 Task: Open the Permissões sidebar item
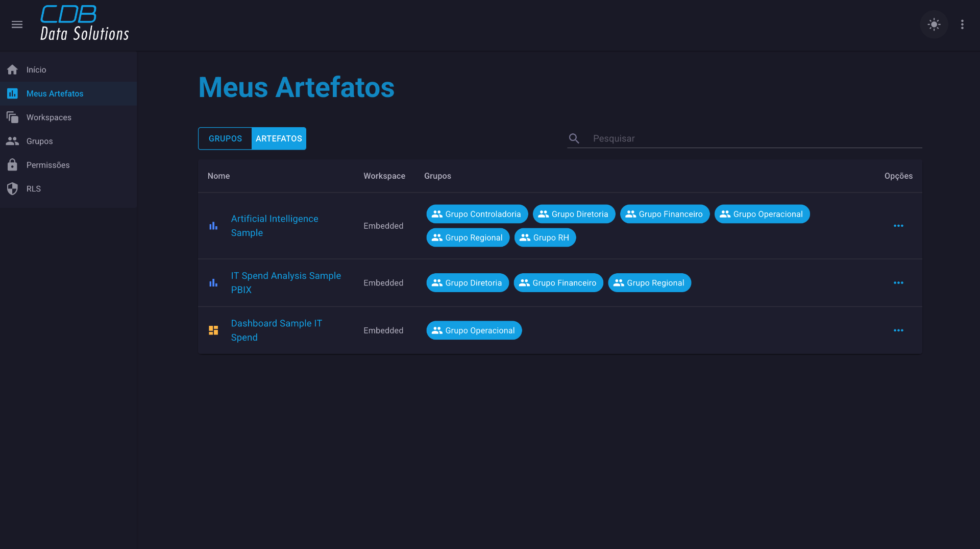click(48, 165)
